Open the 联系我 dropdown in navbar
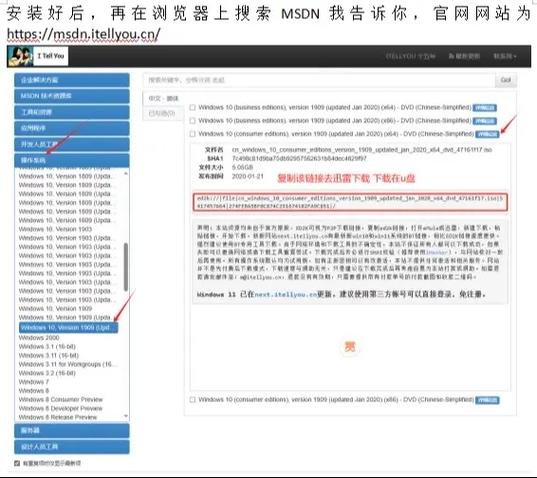Viewport: 537px width, 478px height. [x=505, y=56]
